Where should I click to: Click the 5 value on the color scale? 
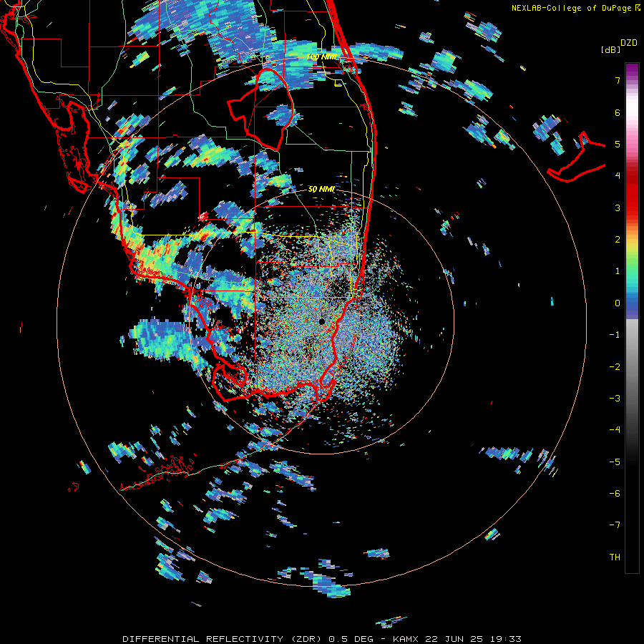tap(618, 144)
